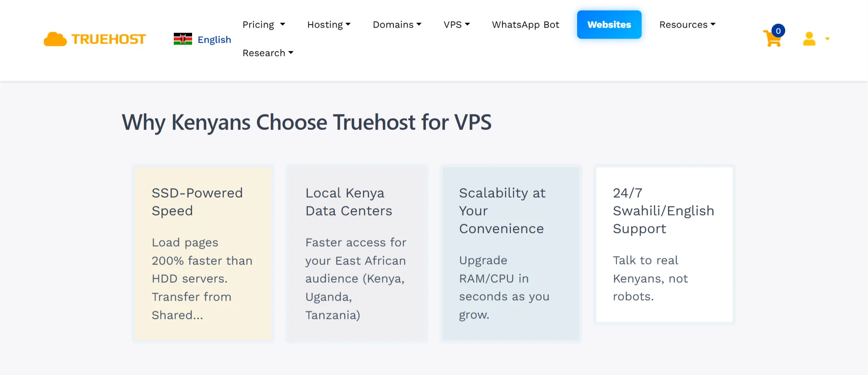Click text 'Faster access for your East African audience'

(x=356, y=261)
